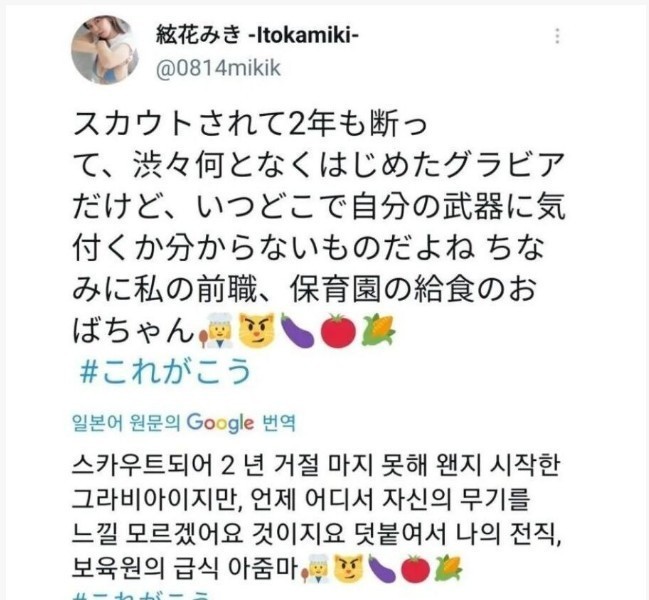Open the tweet's three-dot more menu
Image resolution: width=649 pixels, height=600 pixels.
pyautogui.click(x=557, y=36)
